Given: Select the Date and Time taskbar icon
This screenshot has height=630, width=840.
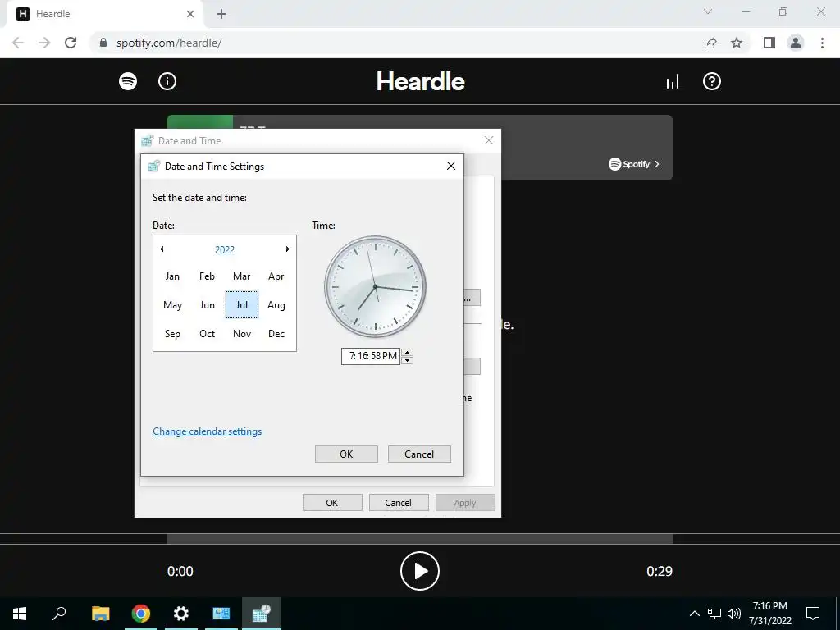Looking at the screenshot, I should point(262,614).
